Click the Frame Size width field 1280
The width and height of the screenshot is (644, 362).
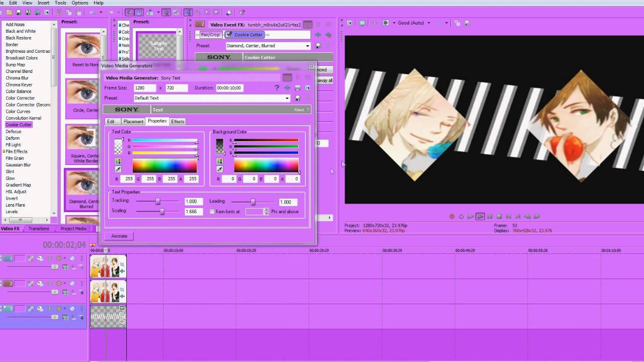pos(145,88)
